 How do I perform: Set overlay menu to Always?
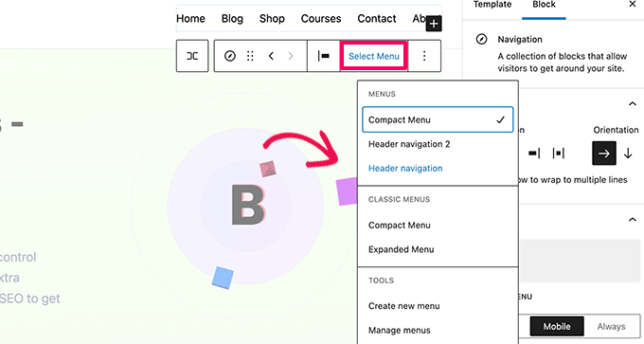point(611,326)
